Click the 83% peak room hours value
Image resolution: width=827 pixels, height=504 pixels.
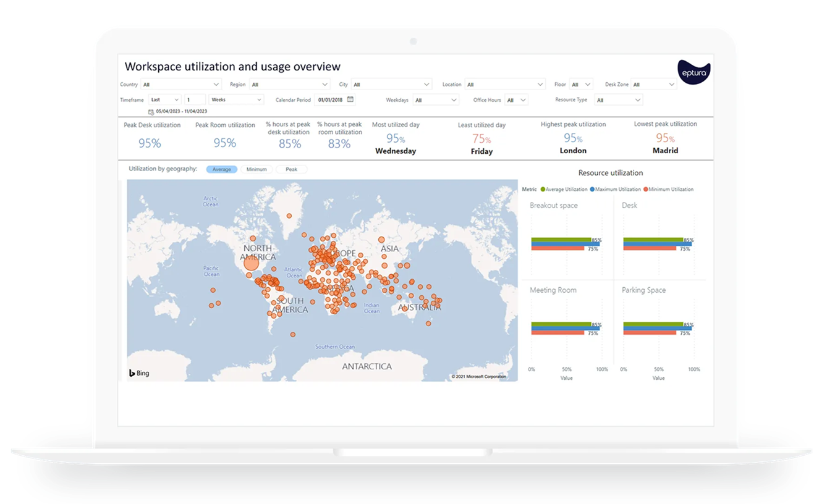click(339, 144)
